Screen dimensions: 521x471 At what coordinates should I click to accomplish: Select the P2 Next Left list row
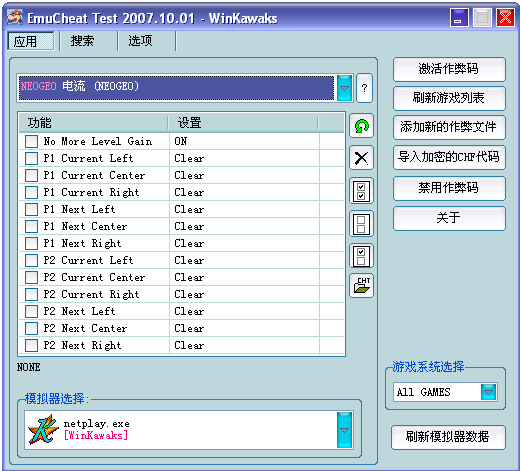click(182, 311)
